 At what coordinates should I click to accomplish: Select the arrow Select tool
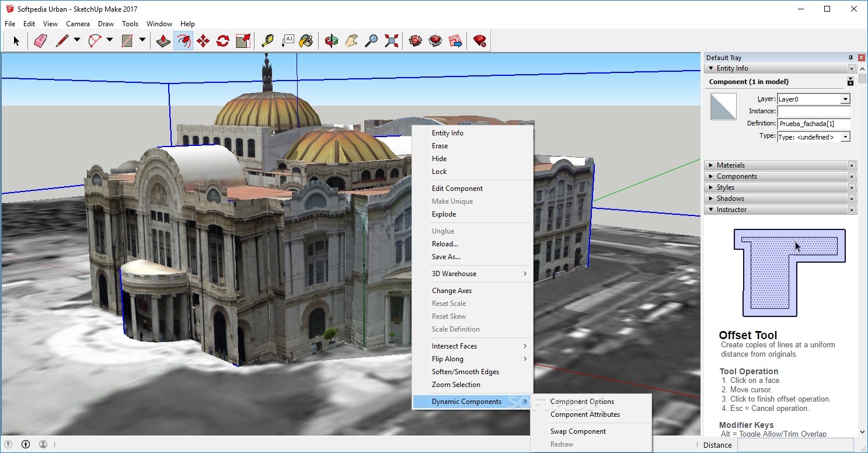[16, 41]
